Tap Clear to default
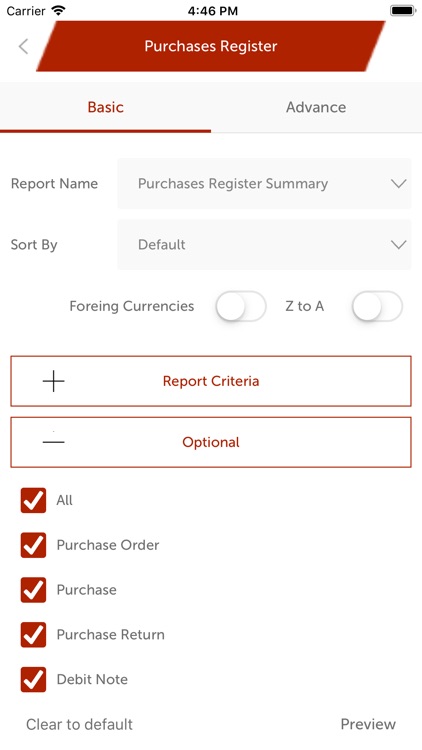This screenshot has width=422, height=750. point(79,724)
